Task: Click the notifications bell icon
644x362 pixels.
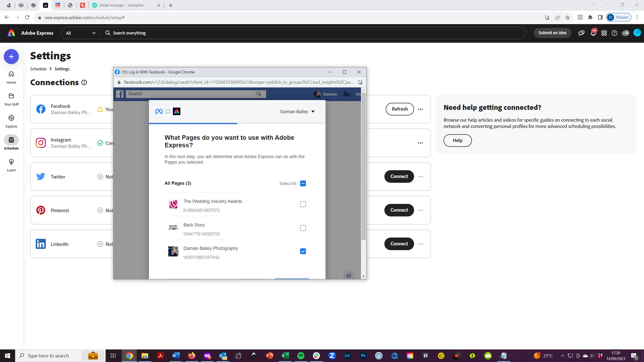Action: (593, 33)
